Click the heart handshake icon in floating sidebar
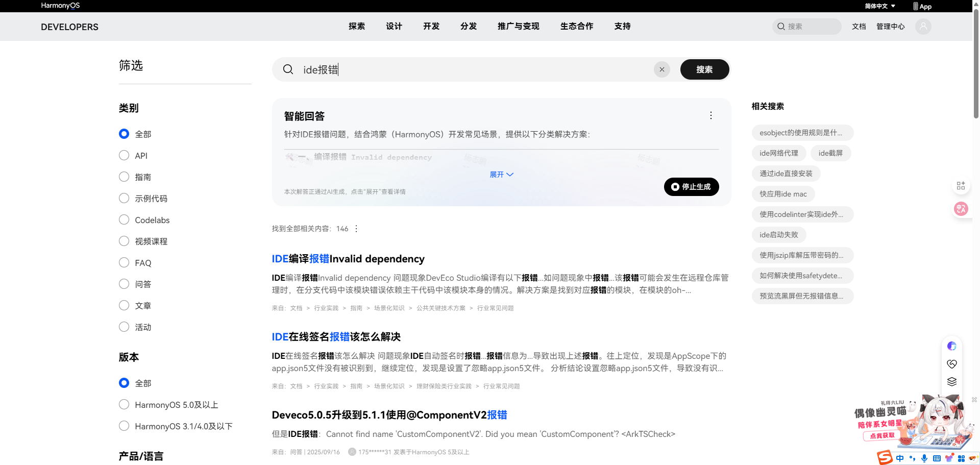The width and height of the screenshot is (980, 465). coord(951,364)
